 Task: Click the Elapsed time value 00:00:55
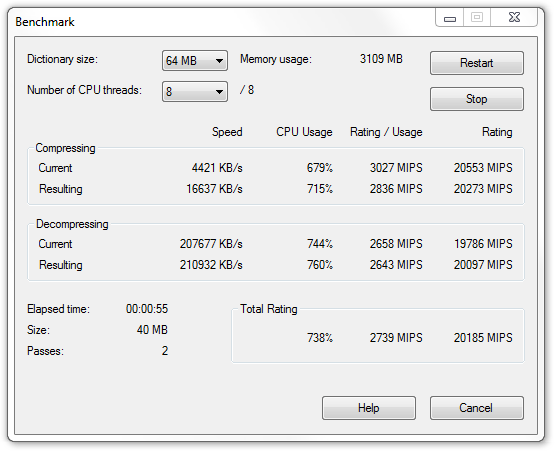pyautogui.click(x=147, y=309)
